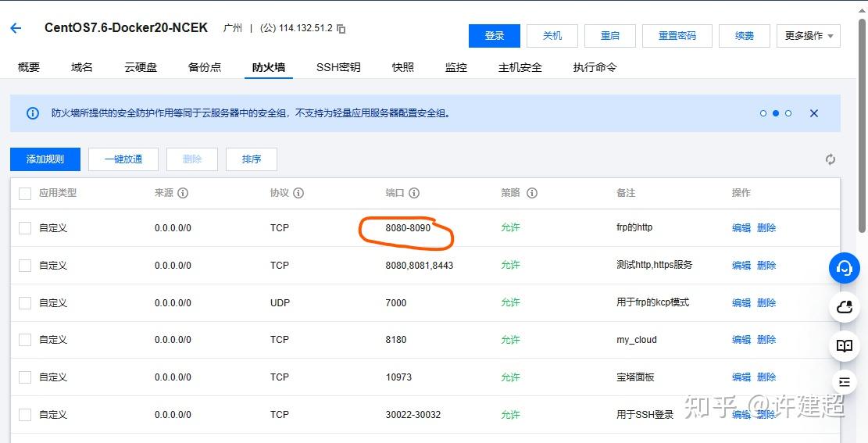The width and height of the screenshot is (868, 443).
Task: Click the 重启 button
Action: click(610, 36)
